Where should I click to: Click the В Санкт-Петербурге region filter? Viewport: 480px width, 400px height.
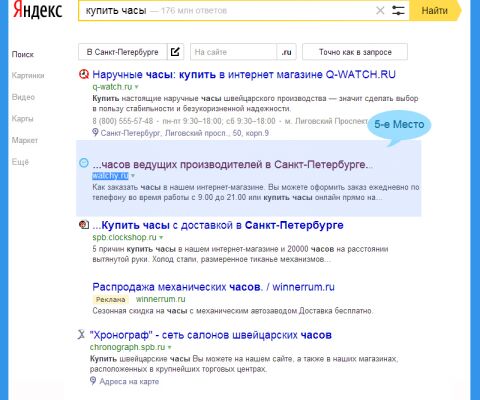(x=123, y=52)
